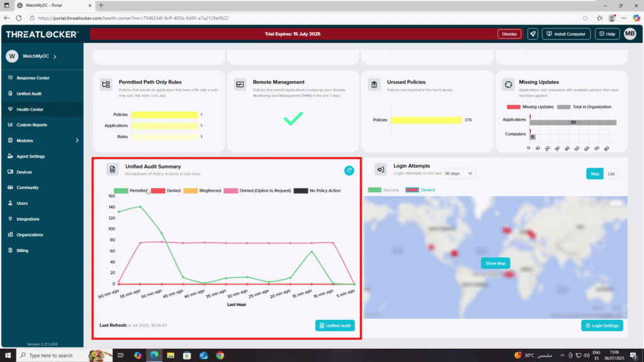
Task: Switch to Map view tab
Action: 595,173
